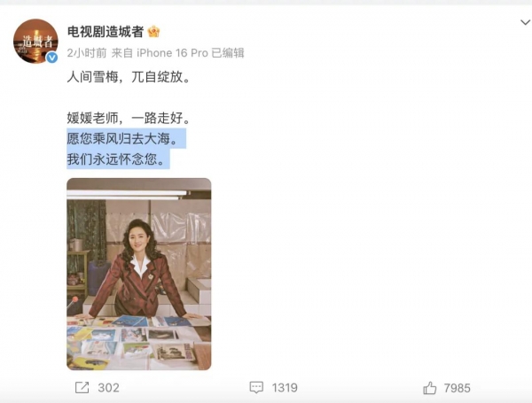Click the repost count 302
Viewport: 532px width, 403px height.
click(108, 388)
